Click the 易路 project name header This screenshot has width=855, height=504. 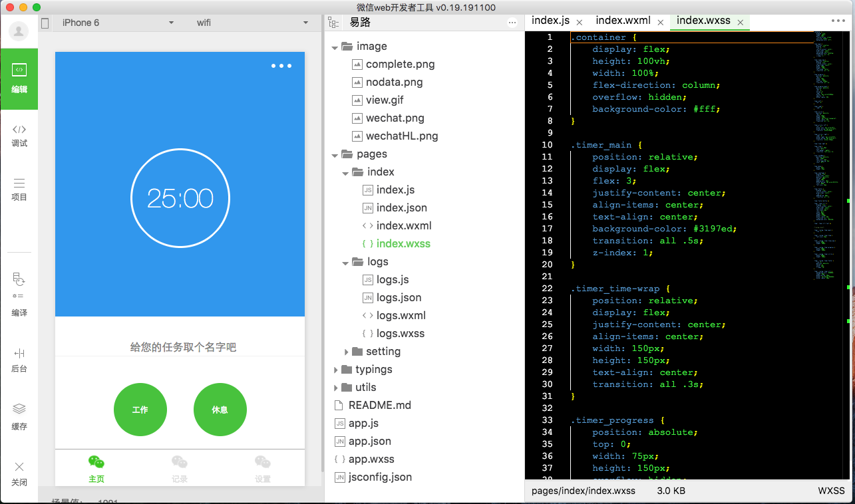pyautogui.click(x=361, y=23)
